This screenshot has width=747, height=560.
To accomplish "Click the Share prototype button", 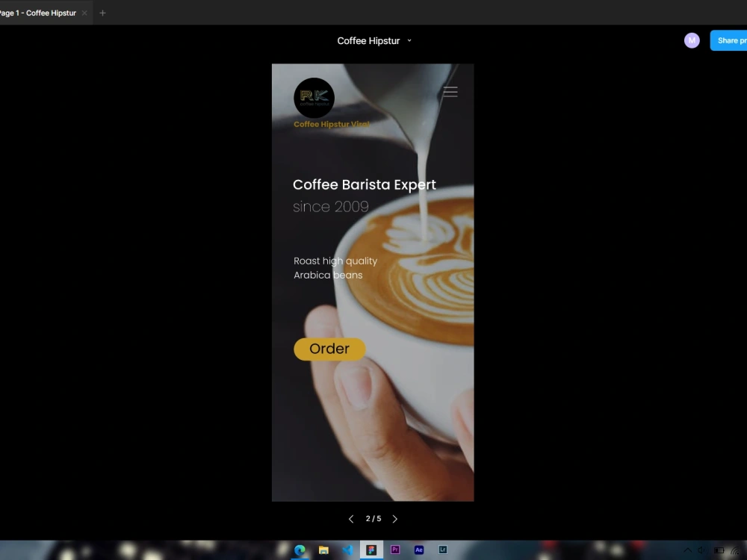I will [x=728, y=40].
